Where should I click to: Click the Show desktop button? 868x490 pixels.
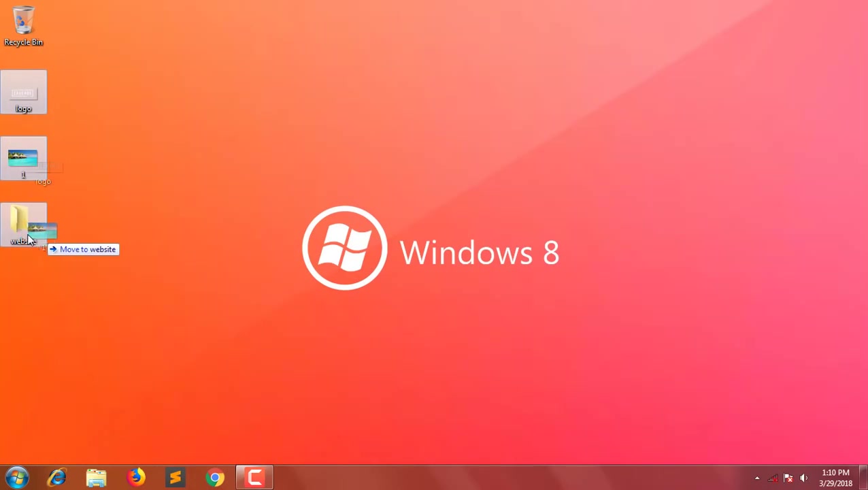(x=863, y=478)
